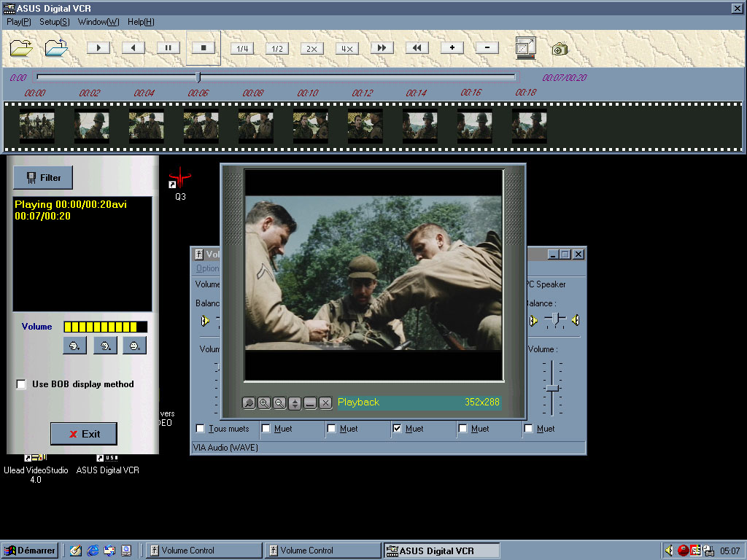The image size is (747, 560).
Task: Zoom in the Playback window
Action: [x=264, y=403]
